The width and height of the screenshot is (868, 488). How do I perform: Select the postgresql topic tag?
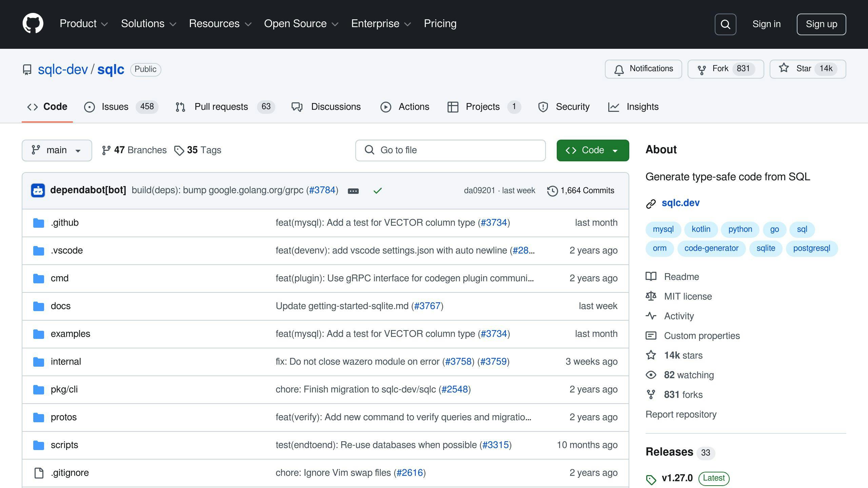811,248
